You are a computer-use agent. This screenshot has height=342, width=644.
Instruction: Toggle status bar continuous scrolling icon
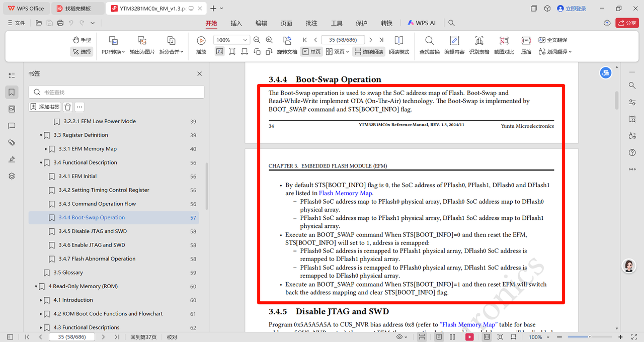(422, 336)
